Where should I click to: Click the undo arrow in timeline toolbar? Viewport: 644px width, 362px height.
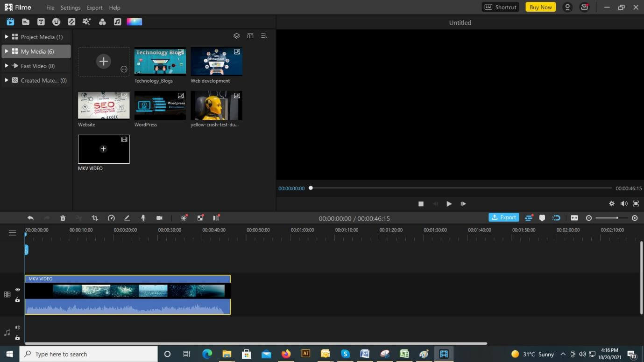pyautogui.click(x=30, y=218)
